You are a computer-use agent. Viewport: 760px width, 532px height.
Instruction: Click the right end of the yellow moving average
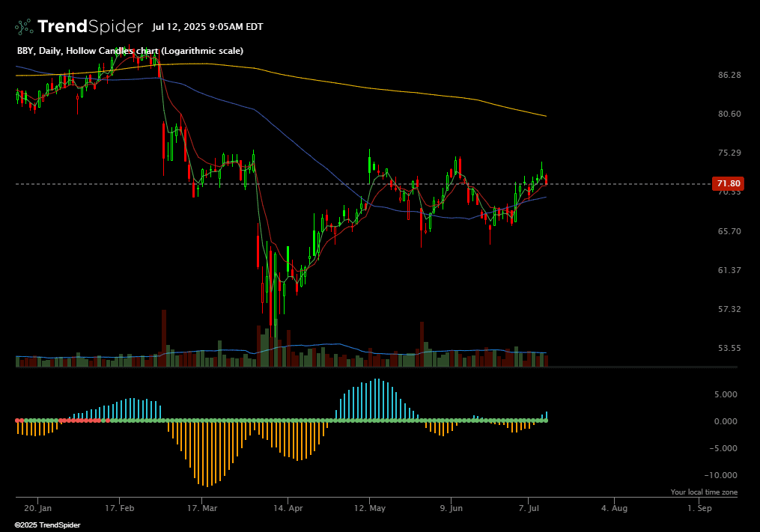[545, 116]
